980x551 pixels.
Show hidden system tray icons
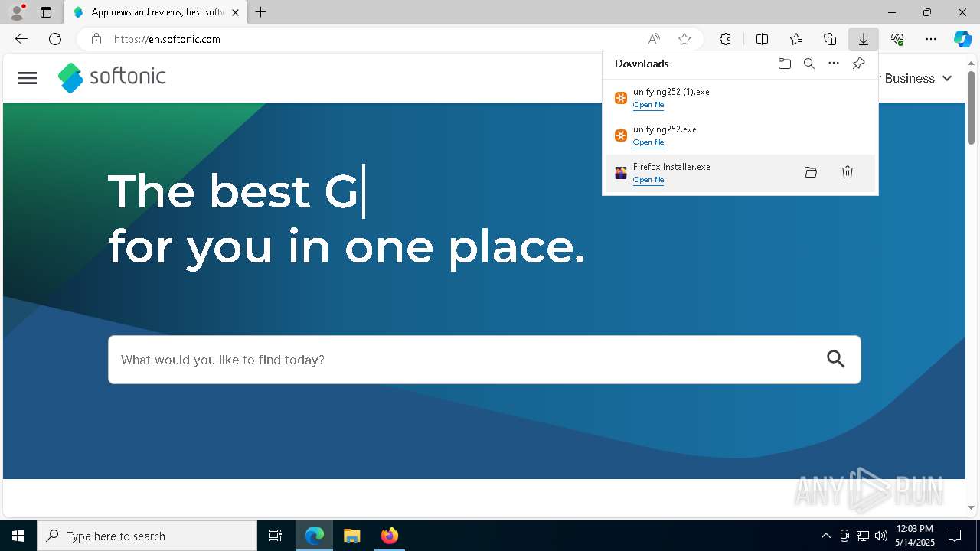[x=825, y=536]
